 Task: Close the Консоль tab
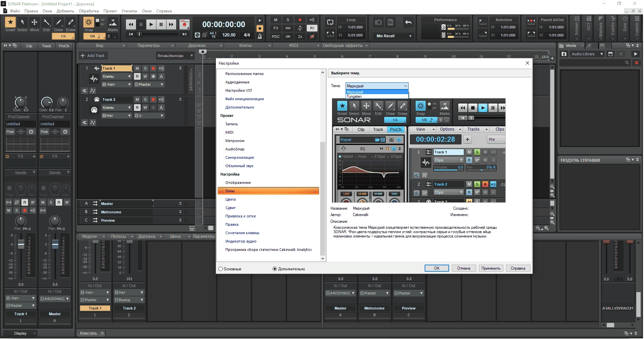[102, 333]
